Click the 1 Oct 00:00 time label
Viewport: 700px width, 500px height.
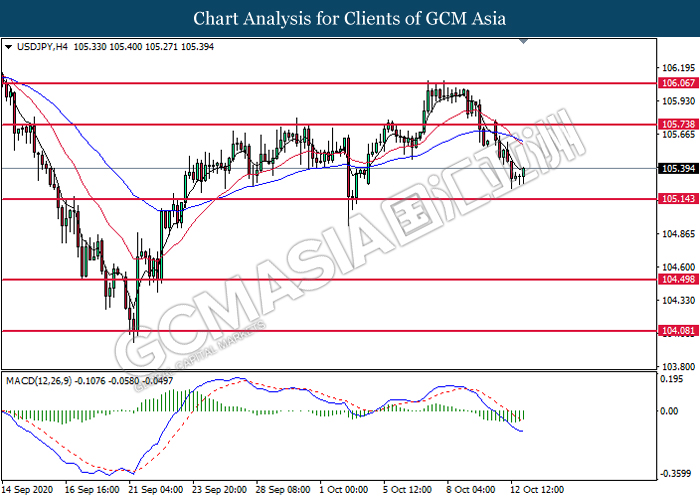pyautogui.click(x=344, y=490)
